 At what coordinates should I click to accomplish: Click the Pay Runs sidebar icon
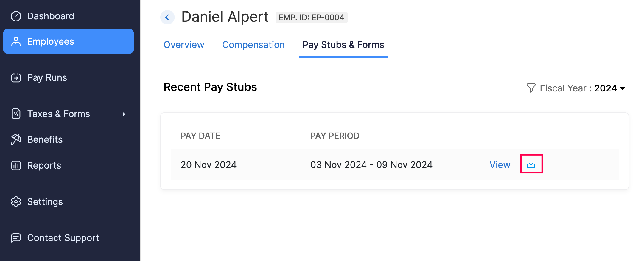(x=16, y=78)
